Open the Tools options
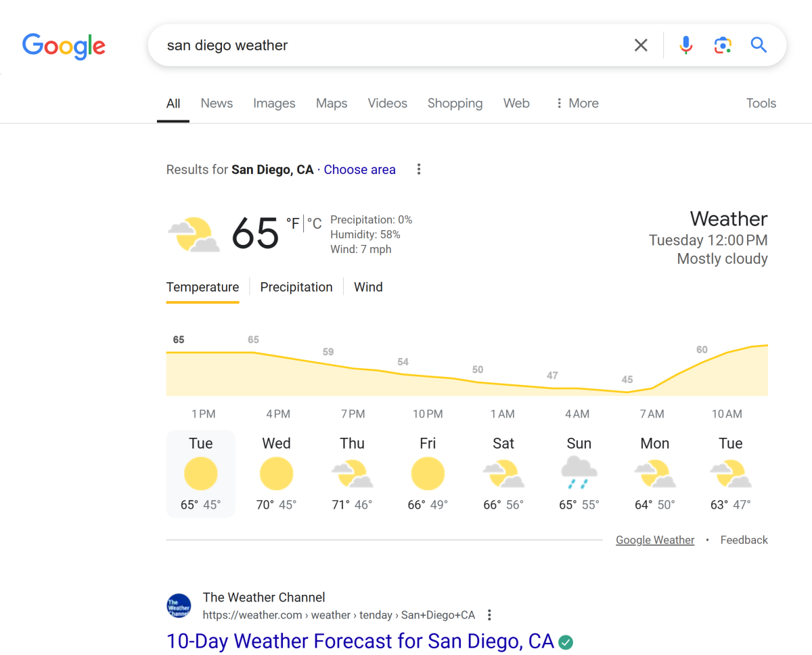This screenshot has width=812, height=655. (761, 104)
